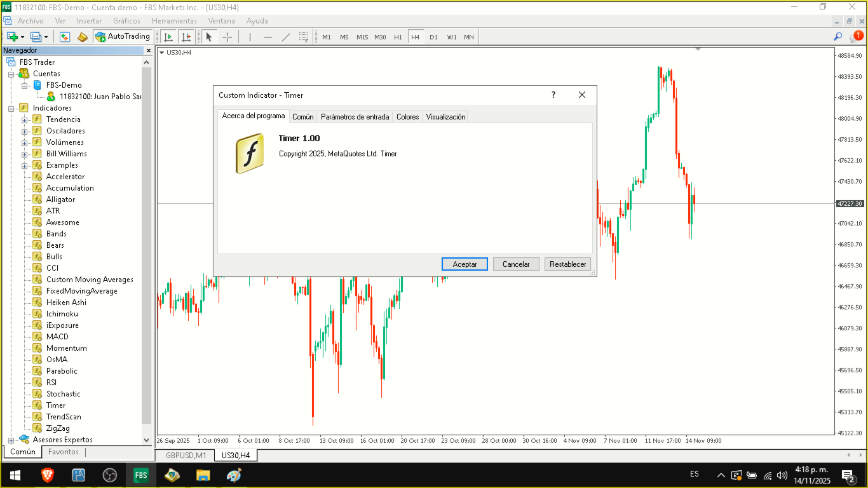
Task: Select the horizontal line drawing tool
Action: pyautogui.click(x=268, y=37)
